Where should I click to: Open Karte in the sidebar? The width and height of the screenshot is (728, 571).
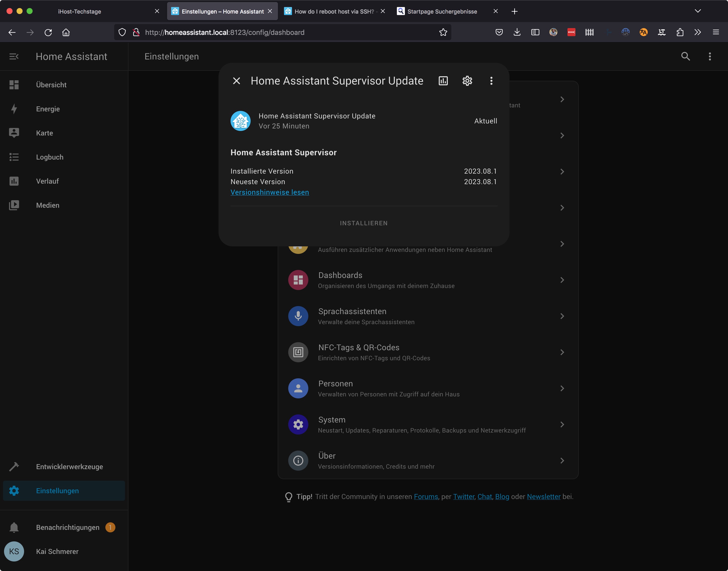point(44,133)
